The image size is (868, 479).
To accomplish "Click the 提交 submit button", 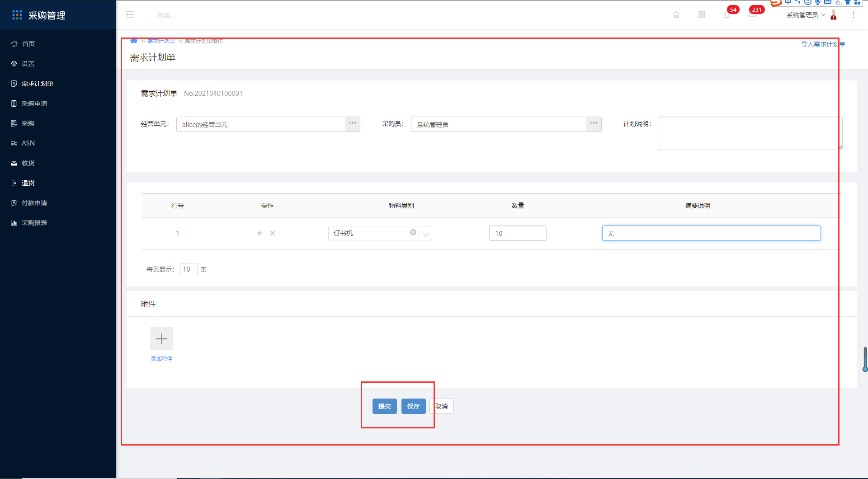I will (385, 406).
